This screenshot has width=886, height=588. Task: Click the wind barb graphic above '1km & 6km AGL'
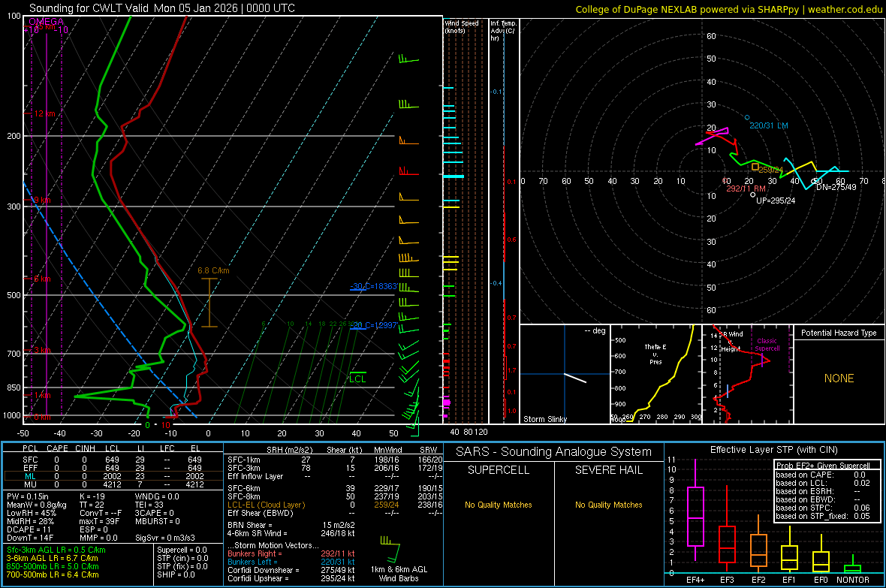tap(390, 550)
